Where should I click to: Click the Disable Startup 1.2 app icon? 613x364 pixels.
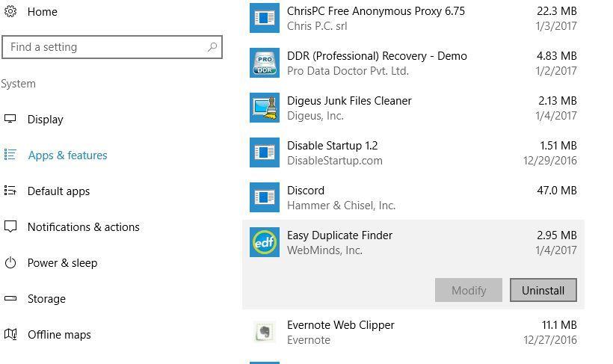265,152
